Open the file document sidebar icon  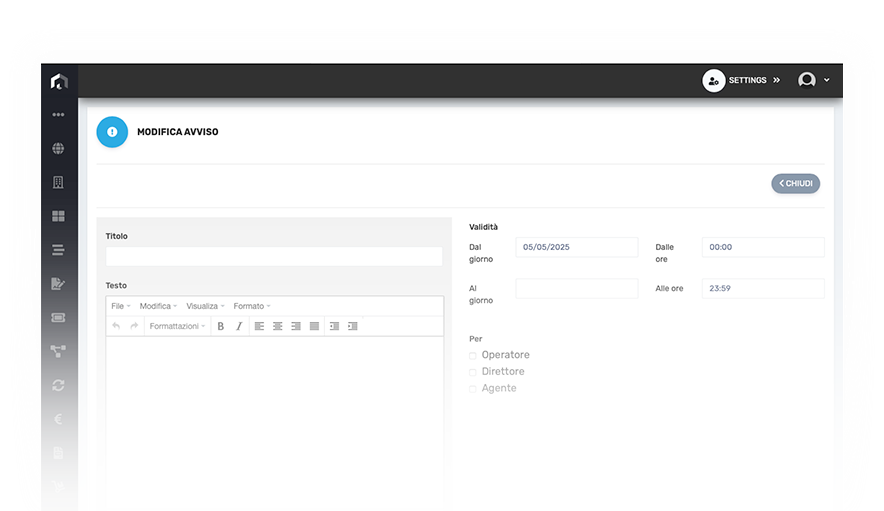58,453
